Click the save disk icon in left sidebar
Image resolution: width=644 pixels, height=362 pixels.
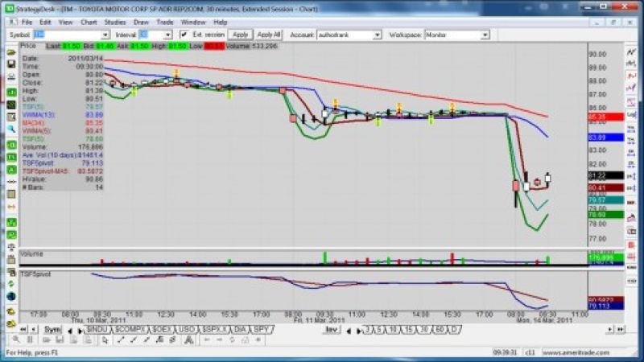[11, 66]
